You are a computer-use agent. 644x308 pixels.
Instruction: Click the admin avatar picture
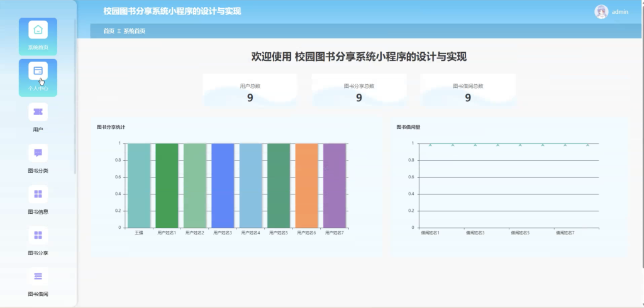[601, 11]
